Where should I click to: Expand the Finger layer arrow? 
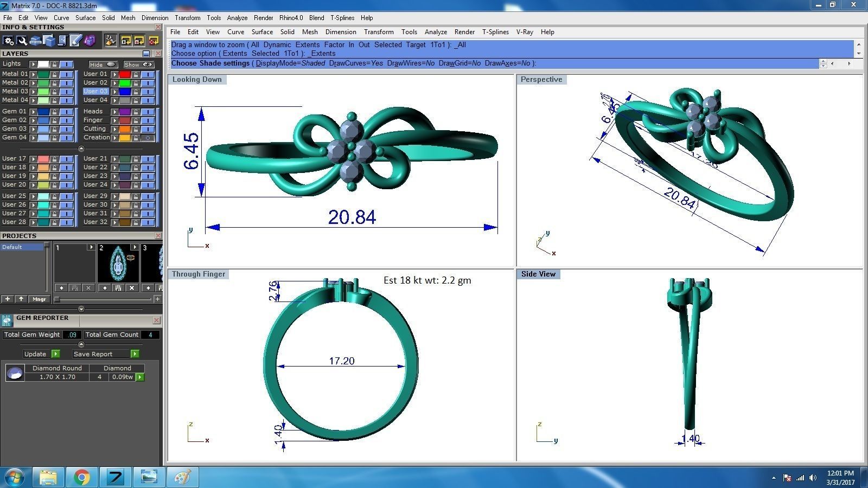(114, 120)
